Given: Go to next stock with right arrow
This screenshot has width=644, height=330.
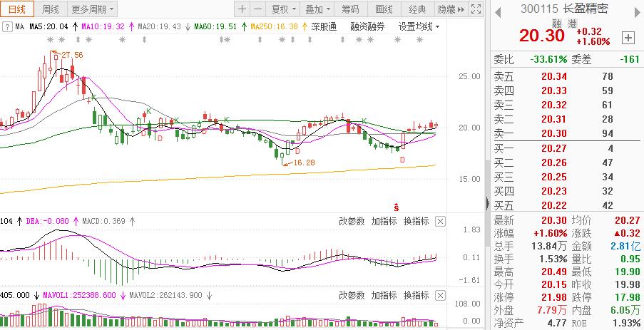Looking at the screenshot, I should coord(638,13).
